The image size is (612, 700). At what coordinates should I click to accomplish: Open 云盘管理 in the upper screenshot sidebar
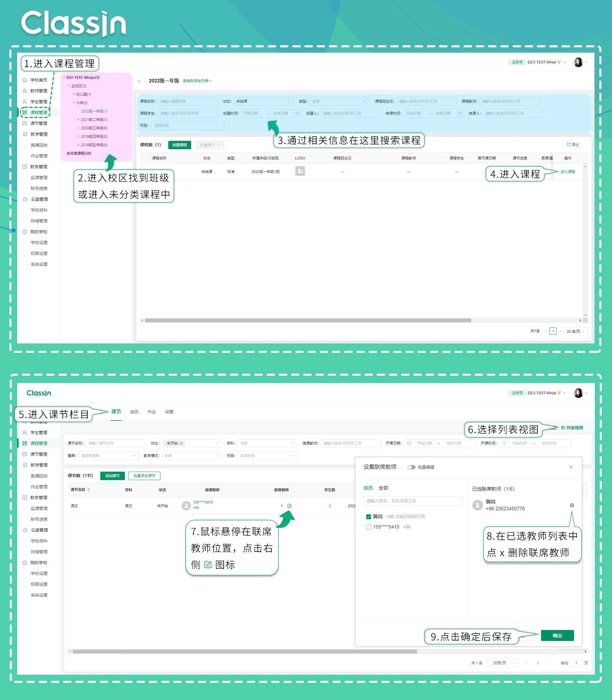(35, 199)
